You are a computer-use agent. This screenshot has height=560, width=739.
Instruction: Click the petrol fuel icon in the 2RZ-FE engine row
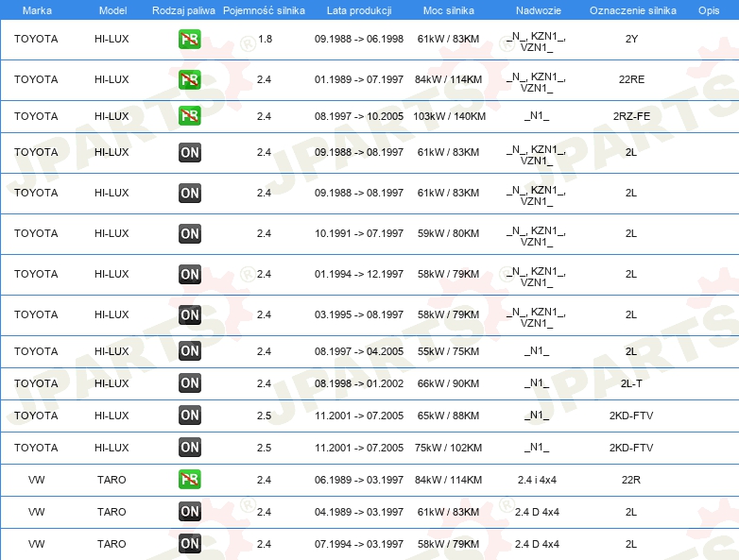189,116
